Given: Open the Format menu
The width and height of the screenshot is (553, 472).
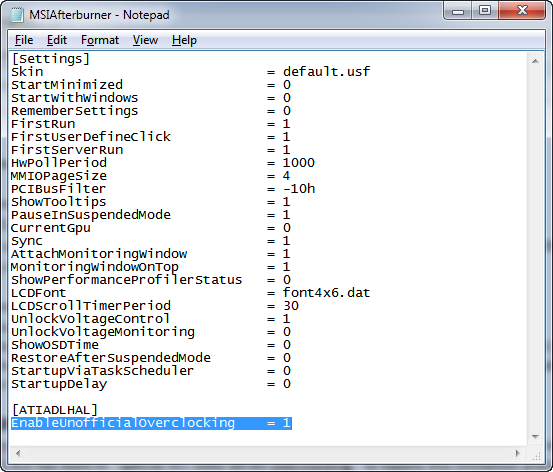Looking at the screenshot, I should click(100, 40).
